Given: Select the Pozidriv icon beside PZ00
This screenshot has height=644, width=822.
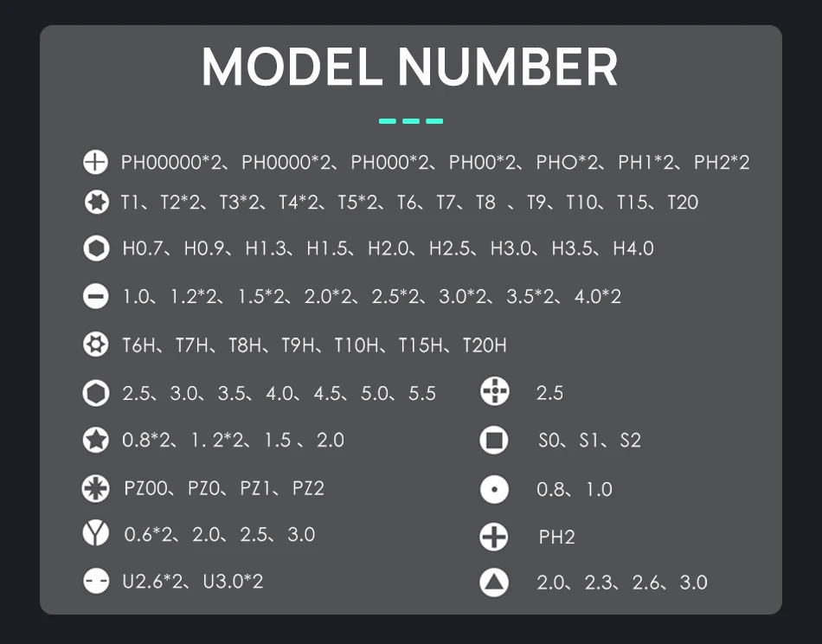Looking at the screenshot, I should point(95,488).
